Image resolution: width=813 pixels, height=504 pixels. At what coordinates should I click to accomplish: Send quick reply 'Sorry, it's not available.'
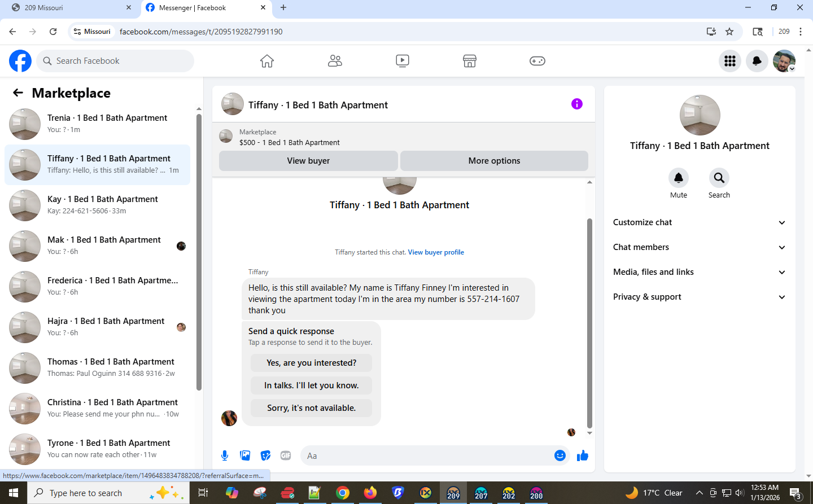tap(311, 408)
